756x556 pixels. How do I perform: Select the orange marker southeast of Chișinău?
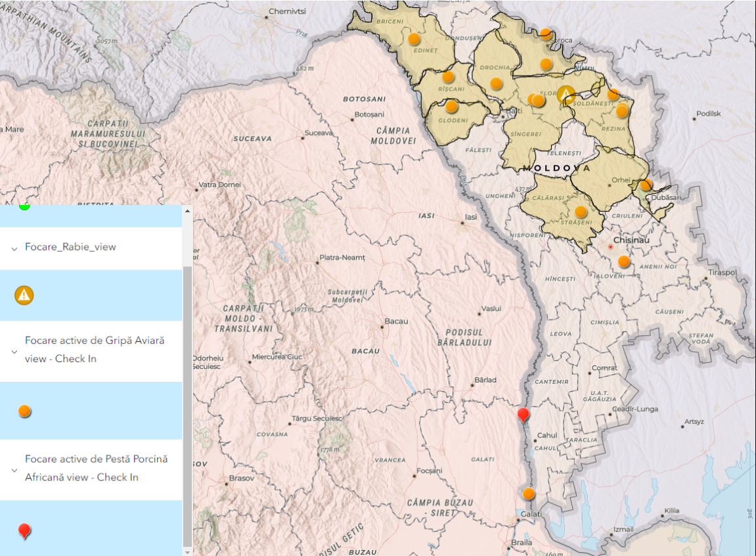pyautogui.click(x=624, y=262)
